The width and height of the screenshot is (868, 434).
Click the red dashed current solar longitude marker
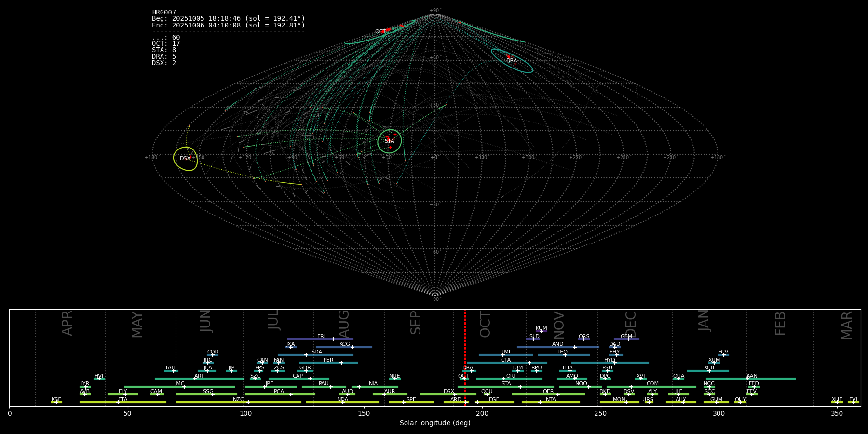(x=465, y=357)
